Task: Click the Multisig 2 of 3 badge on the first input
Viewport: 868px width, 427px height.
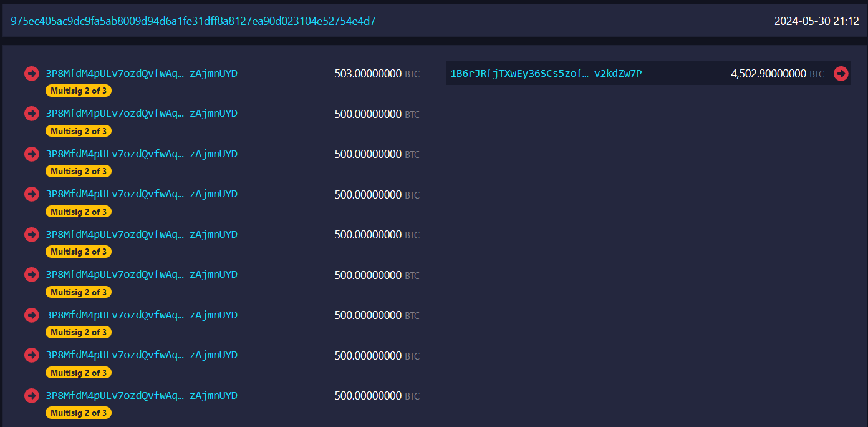Action: (x=79, y=90)
